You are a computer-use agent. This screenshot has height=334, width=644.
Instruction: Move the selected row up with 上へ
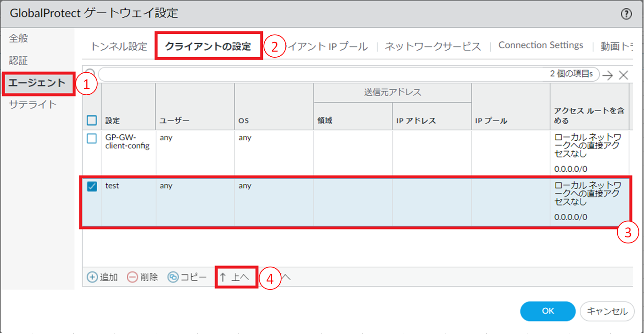(x=236, y=277)
